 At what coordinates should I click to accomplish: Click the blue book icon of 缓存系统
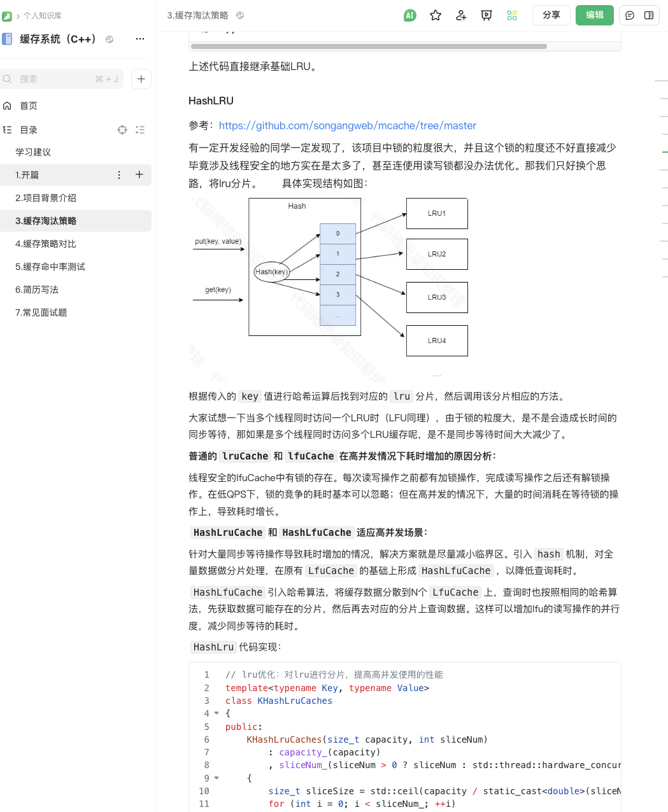coord(8,39)
